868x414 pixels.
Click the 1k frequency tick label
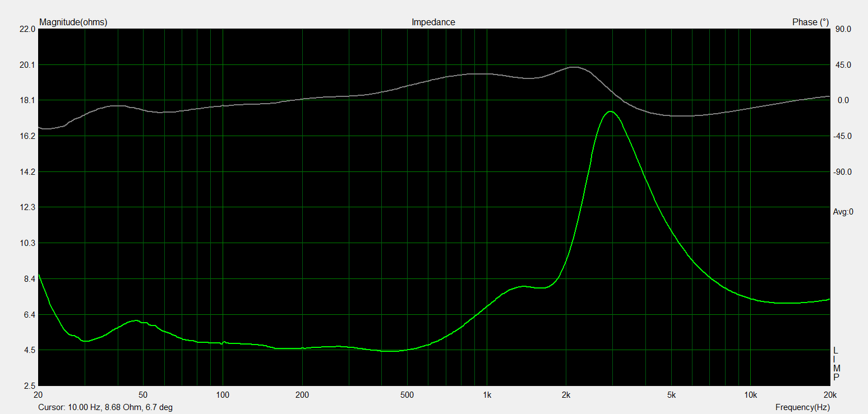pos(487,395)
